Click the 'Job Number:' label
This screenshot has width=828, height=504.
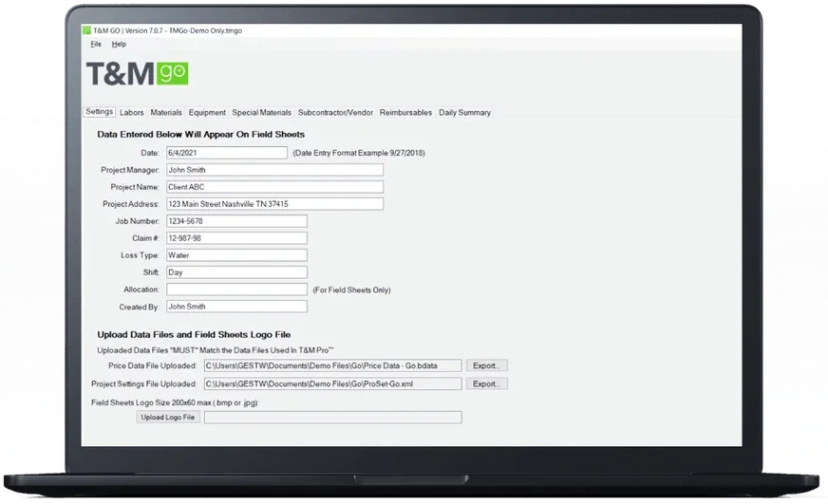click(x=138, y=221)
